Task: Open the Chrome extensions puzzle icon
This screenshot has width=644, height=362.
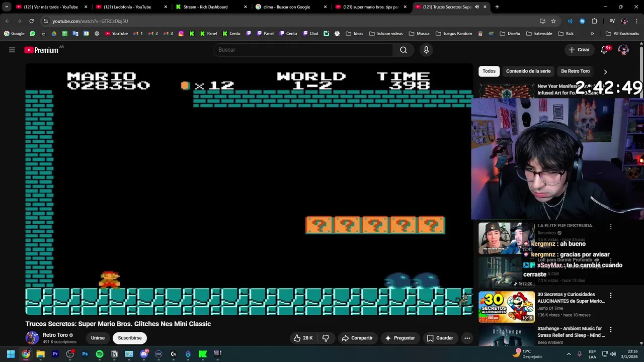Action: (595, 21)
